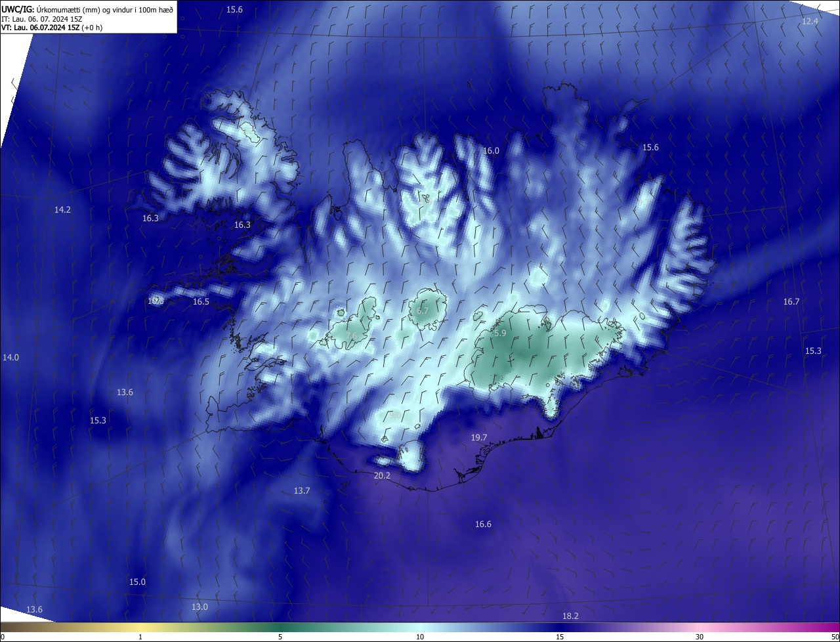The image size is (840, 642).
Task: Click the UWC/IG title line
Action: [87, 9]
